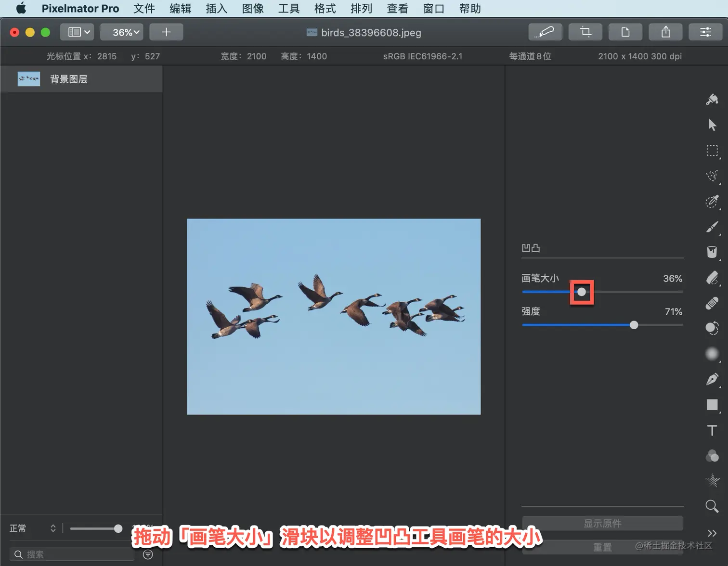Open the 工具 menu
The image size is (728, 566).
(289, 9)
